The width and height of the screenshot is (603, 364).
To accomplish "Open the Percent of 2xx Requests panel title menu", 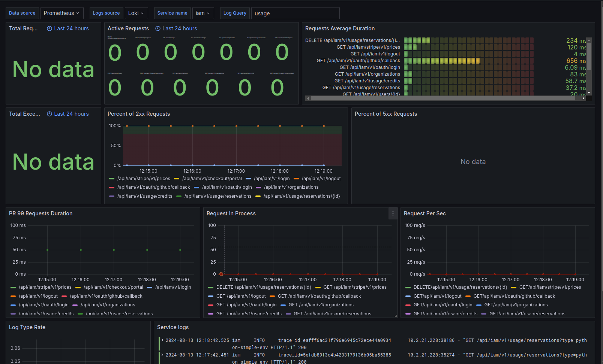I will pyautogui.click(x=139, y=114).
